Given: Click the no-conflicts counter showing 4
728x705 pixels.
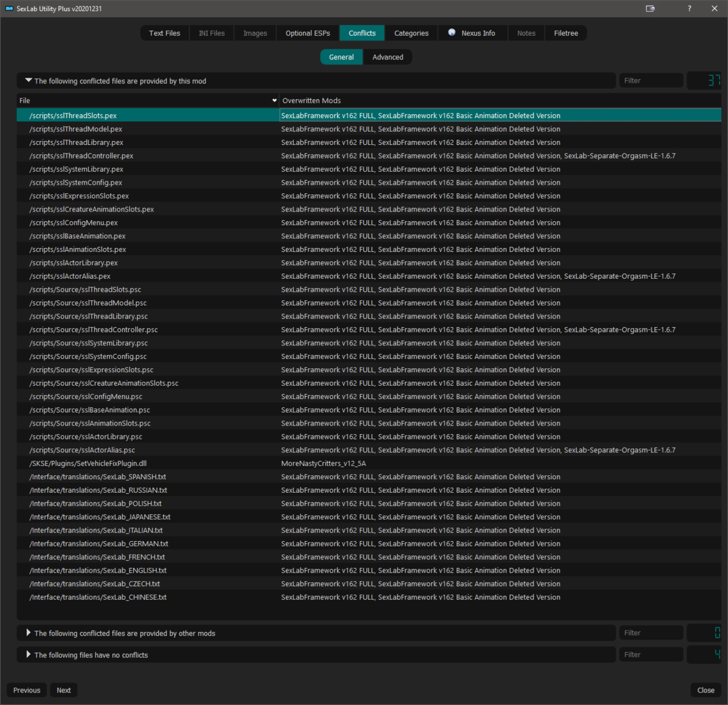Looking at the screenshot, I should click(704, 655).
